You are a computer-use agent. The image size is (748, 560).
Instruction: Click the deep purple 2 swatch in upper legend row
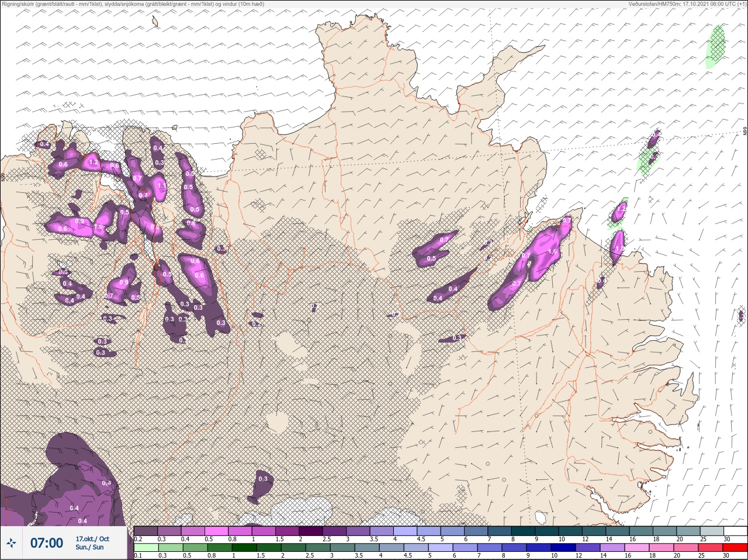click(x=311, y=531)
